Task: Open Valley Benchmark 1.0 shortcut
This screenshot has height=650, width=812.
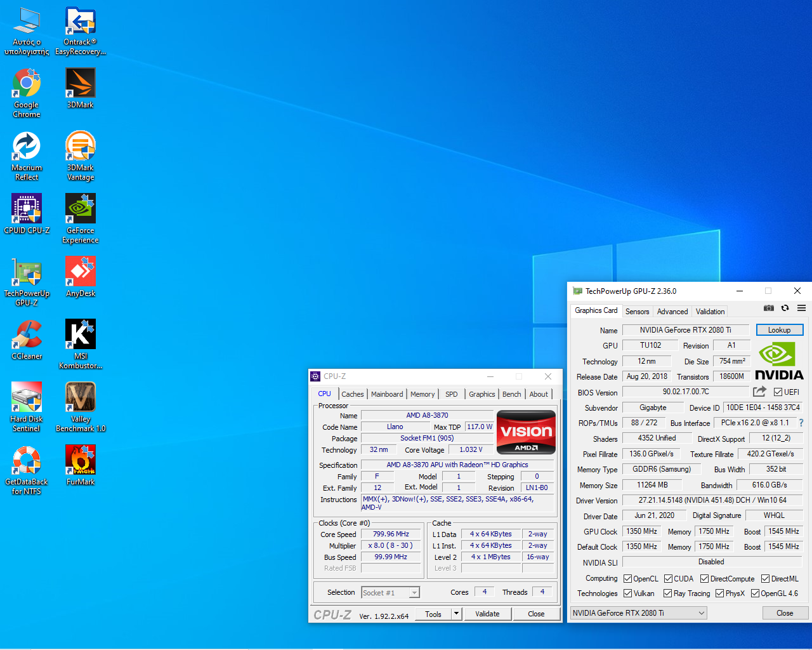Action: pyautogui.click(x=81, y=408)
